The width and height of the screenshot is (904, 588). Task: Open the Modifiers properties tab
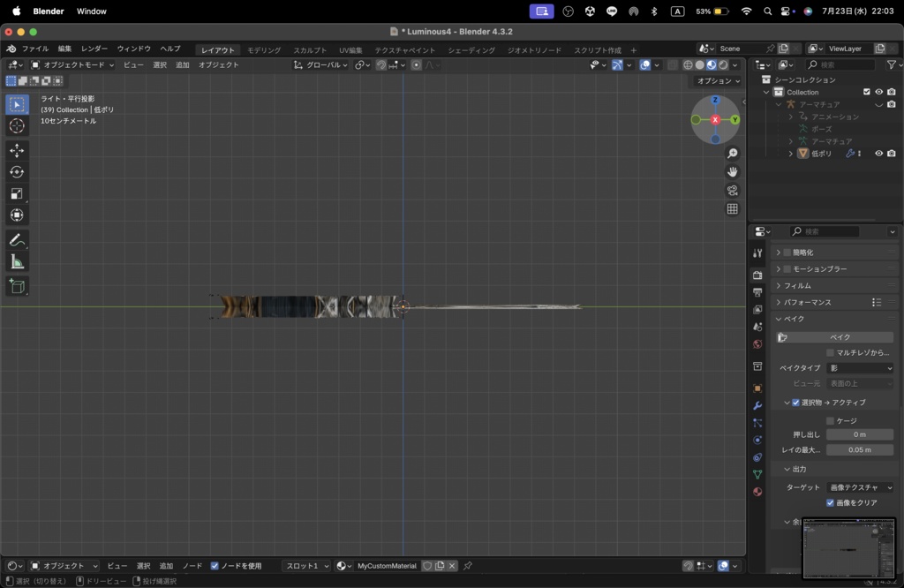757,405
